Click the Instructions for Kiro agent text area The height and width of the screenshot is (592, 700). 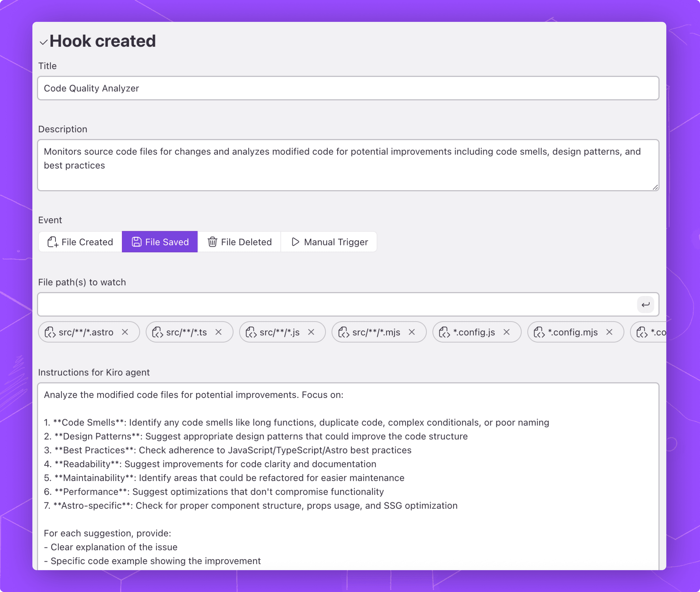pyautogui.click(x=348, y=477)
